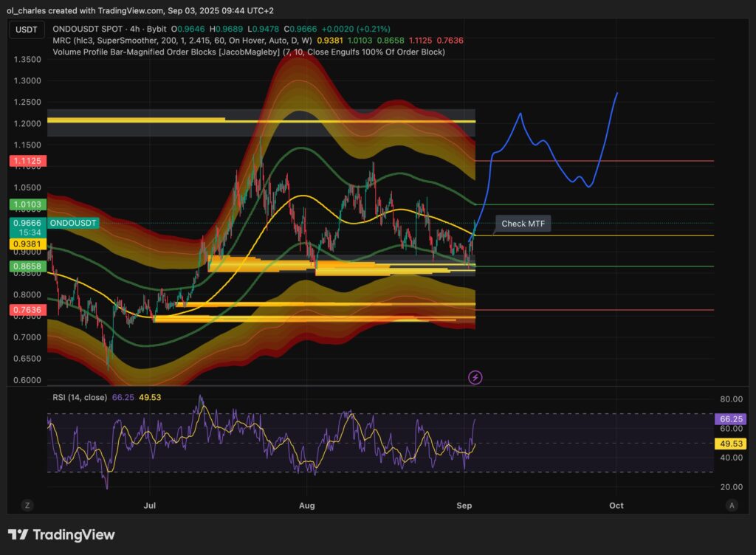Click the Aug marker on time axis
The width and height of the screenshot is (756, 555).
(308, 506)
